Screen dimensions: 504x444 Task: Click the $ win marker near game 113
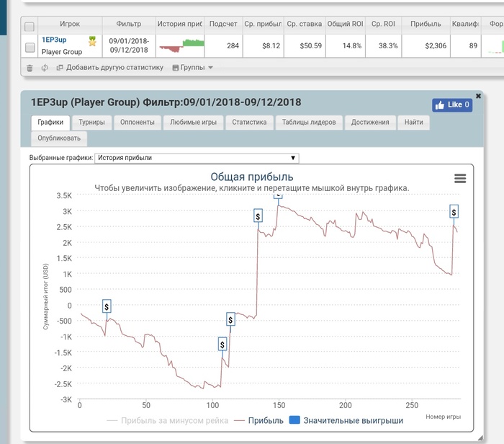[230, 319]
